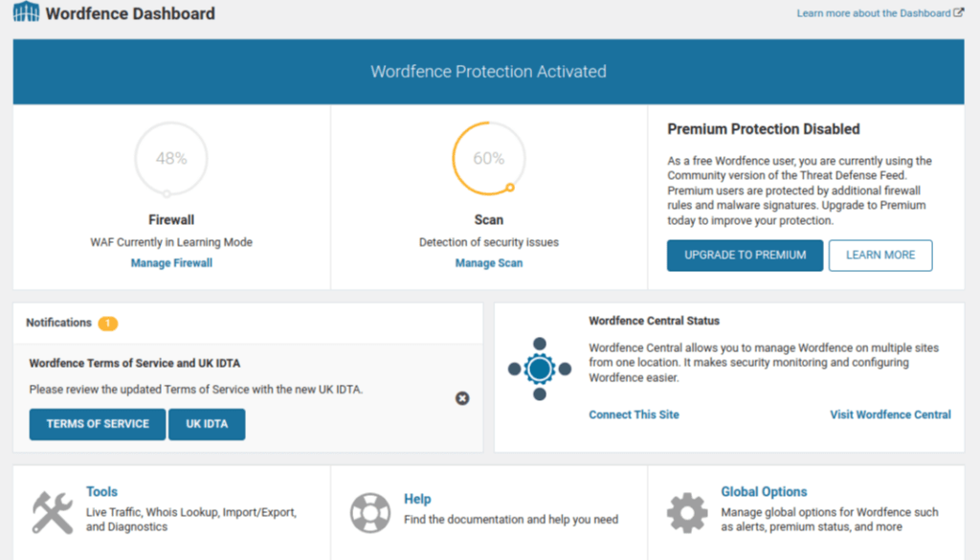Click the Help lifebuoy icon

tap(370, 512)
